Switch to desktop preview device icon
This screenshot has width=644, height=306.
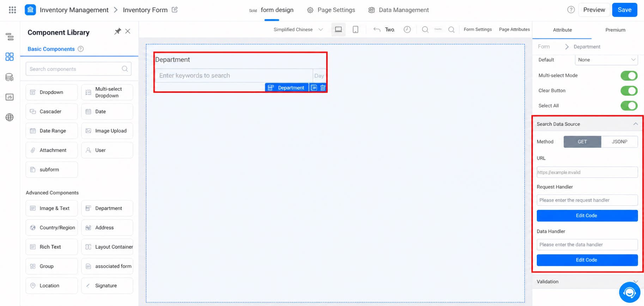[338, 30]
